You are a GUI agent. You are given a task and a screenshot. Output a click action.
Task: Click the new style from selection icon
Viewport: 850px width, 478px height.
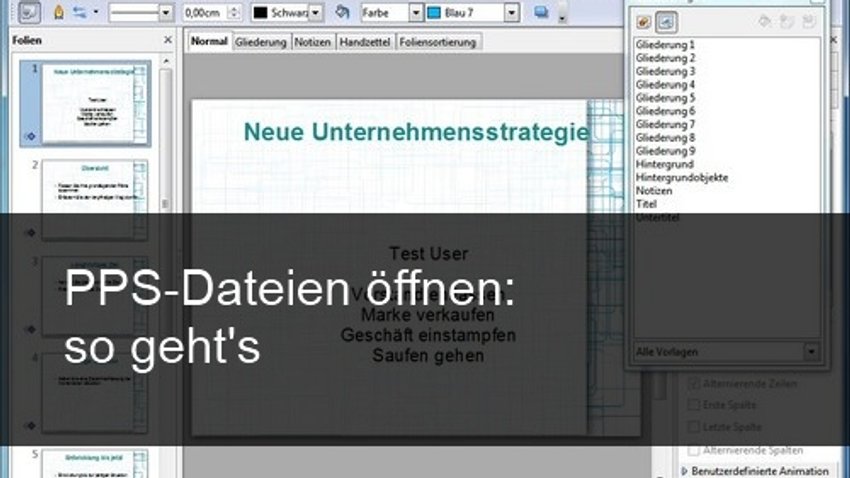[787, 22]
